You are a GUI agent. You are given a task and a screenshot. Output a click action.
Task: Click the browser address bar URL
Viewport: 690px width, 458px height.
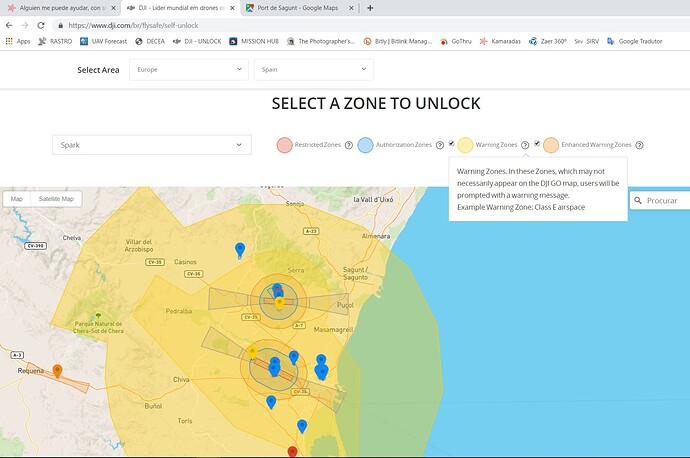133,26
